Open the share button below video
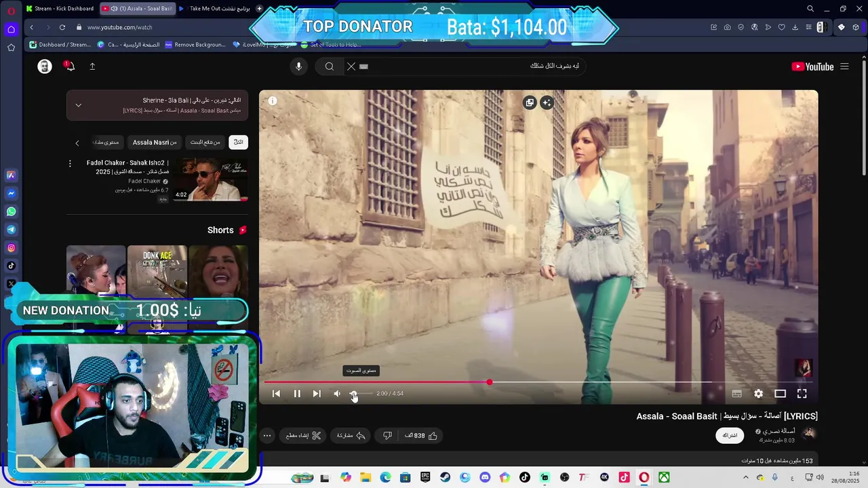This screenshot has height=488, width=868. click(x=351, y=436)
